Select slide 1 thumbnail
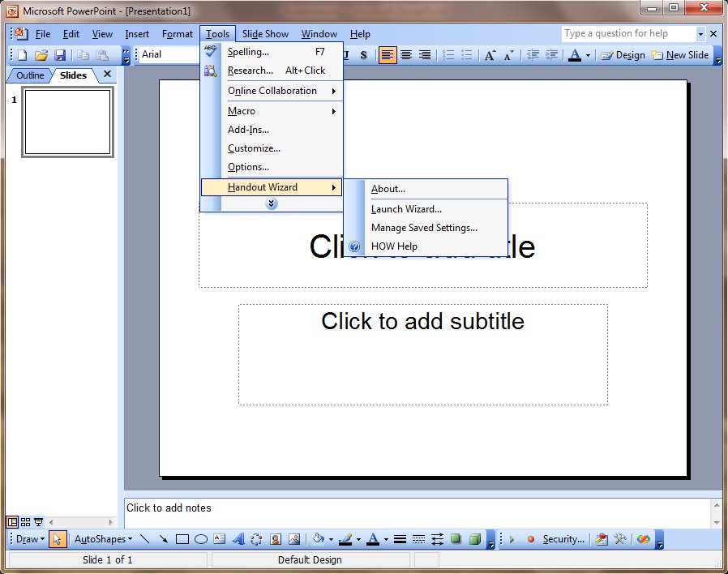Viewport: 728px width, 574px height. click(67, 122)
